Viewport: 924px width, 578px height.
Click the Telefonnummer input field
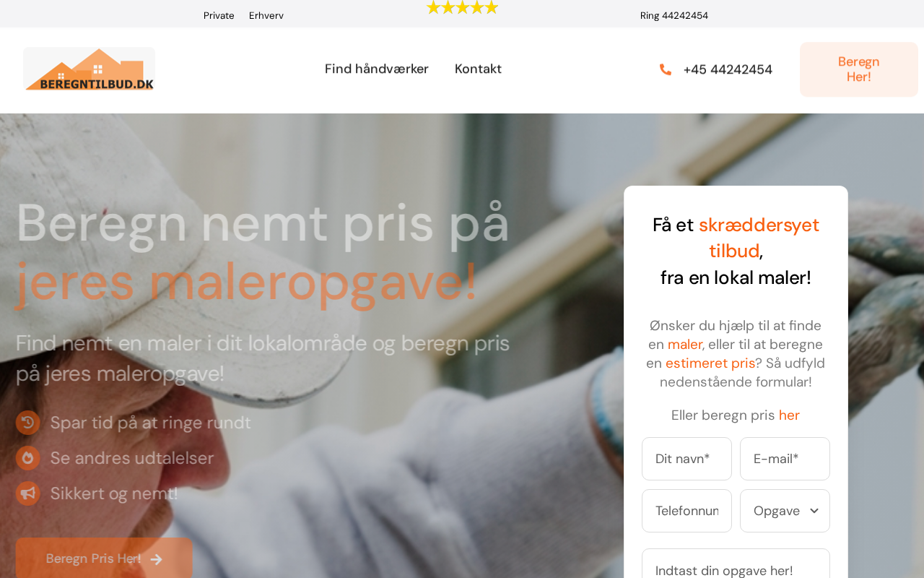(x=687, y=511)
